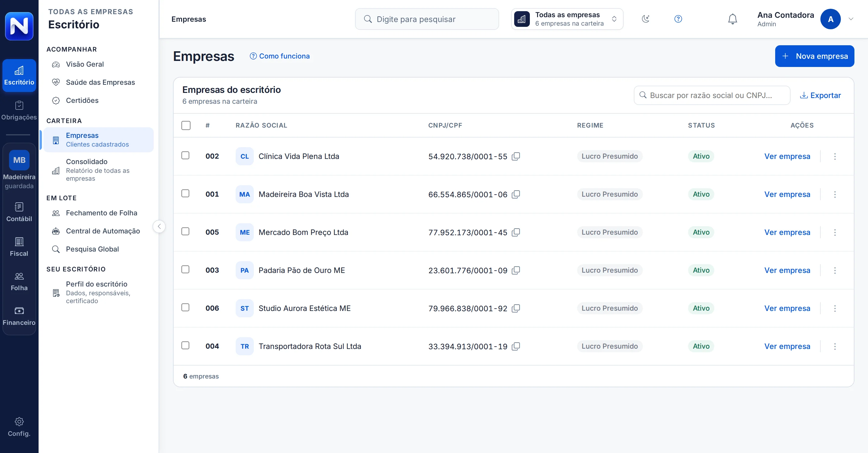
Task: Click the N app logo
Action: 19,26
